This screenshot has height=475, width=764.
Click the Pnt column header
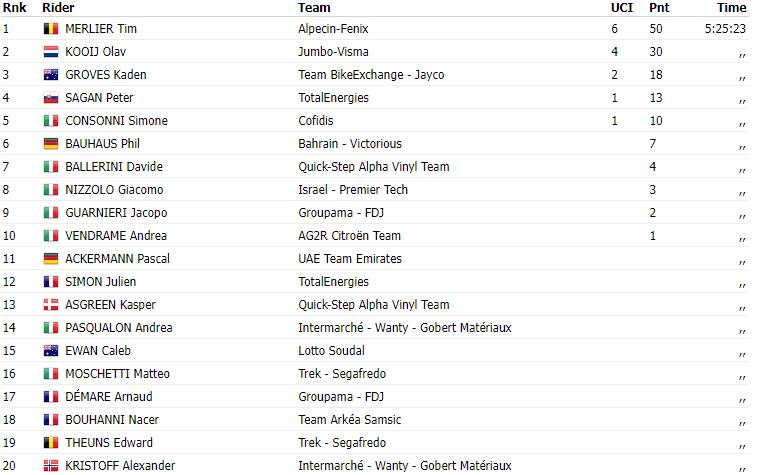pyautogui.click(x=659, y=8)
